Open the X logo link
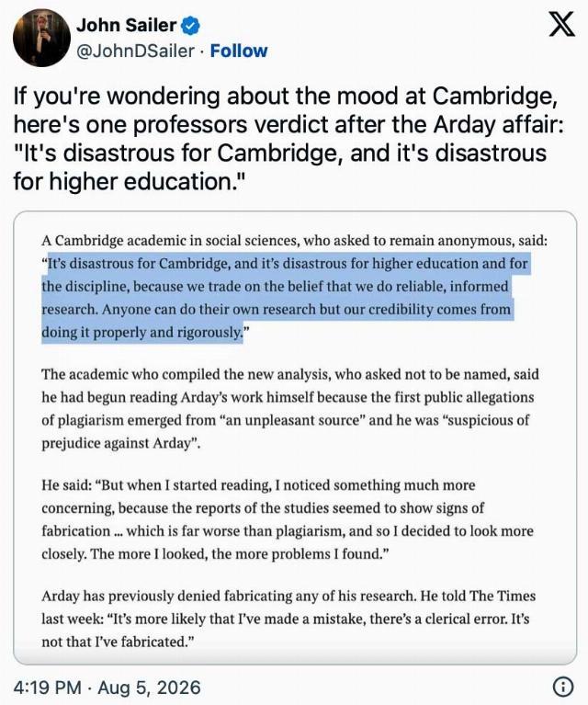This screenshot has height=705, width=588. pyautogui.click(x=561, y=24)
